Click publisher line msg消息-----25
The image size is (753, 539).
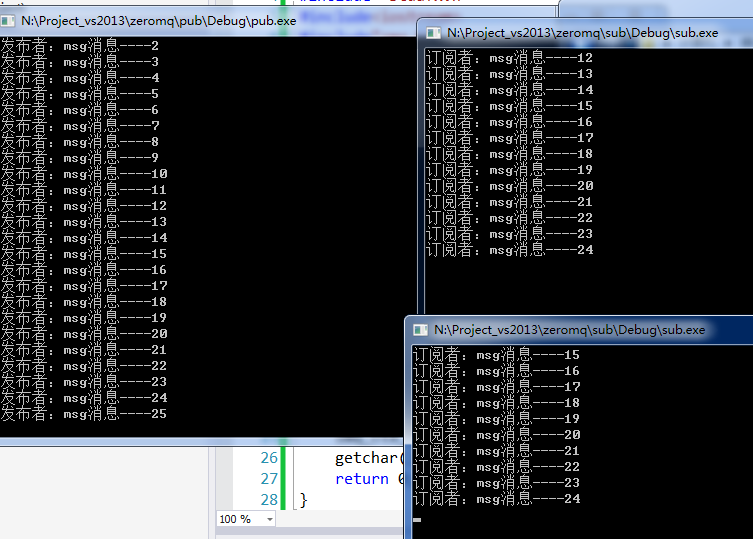pos(84,414)
